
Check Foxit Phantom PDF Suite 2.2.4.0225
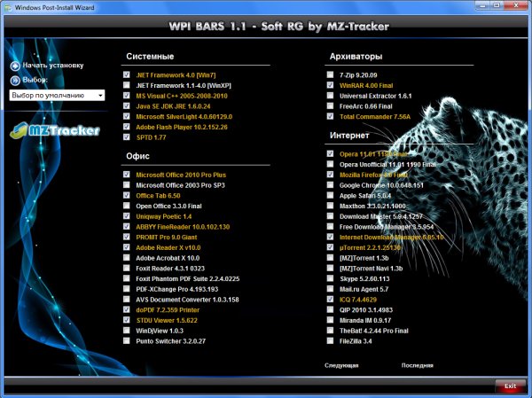point(127,278)
